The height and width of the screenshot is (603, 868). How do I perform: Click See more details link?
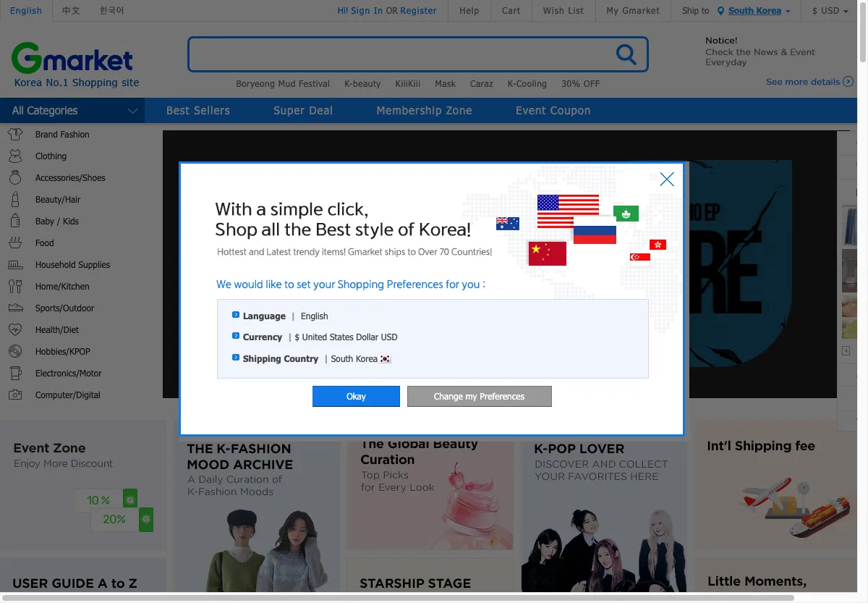[803, 82]
